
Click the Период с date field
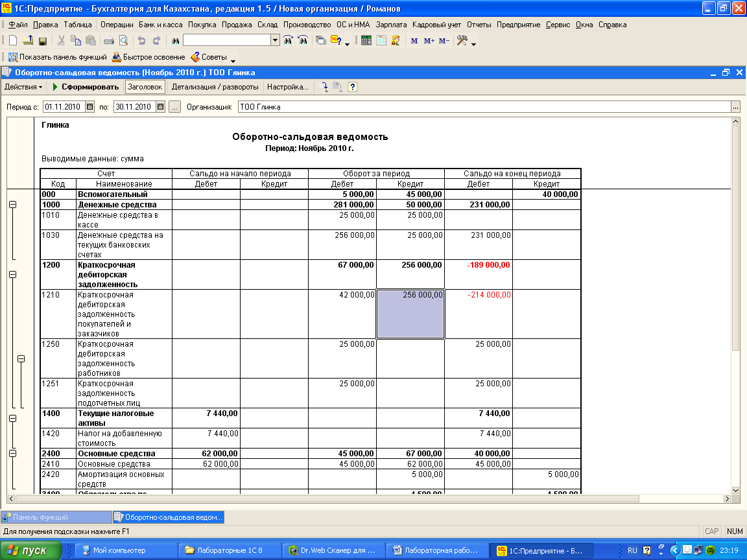(x=64, y=107)
